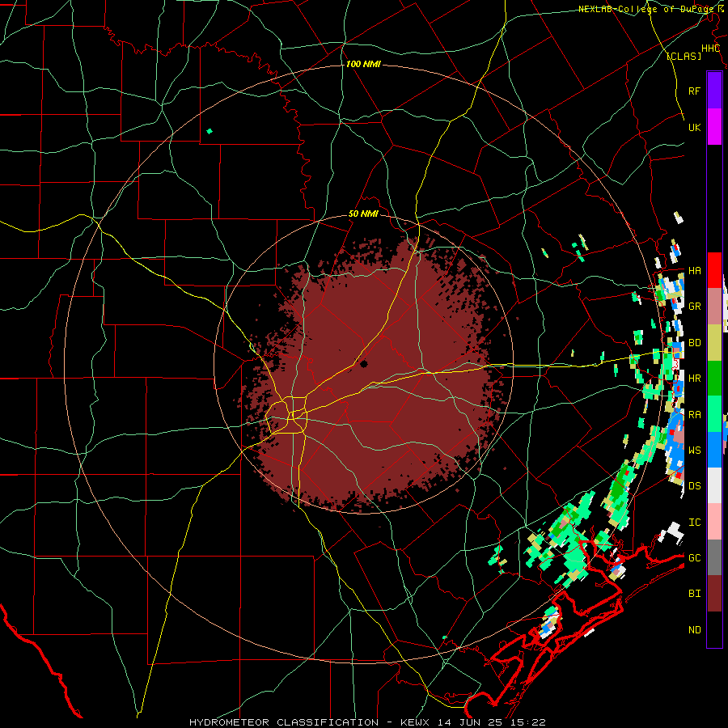Click the "BI" legend label

tap(694, 594)
